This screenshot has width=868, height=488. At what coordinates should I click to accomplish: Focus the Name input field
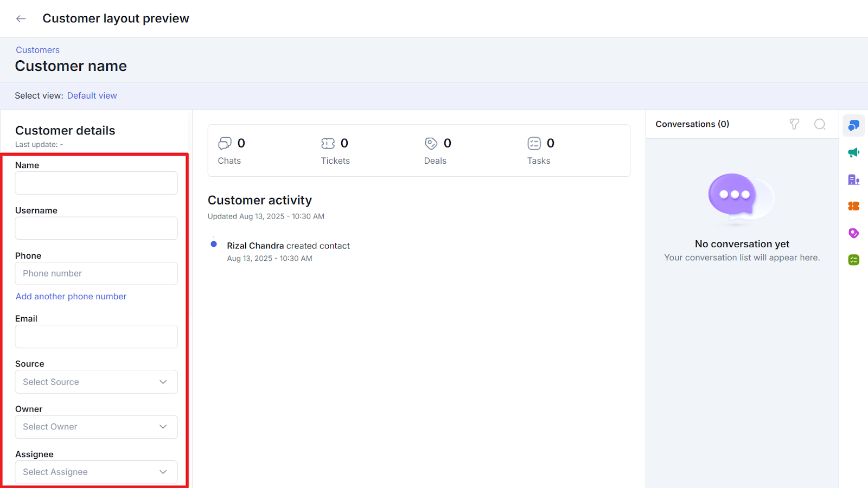tap(96, 183)
